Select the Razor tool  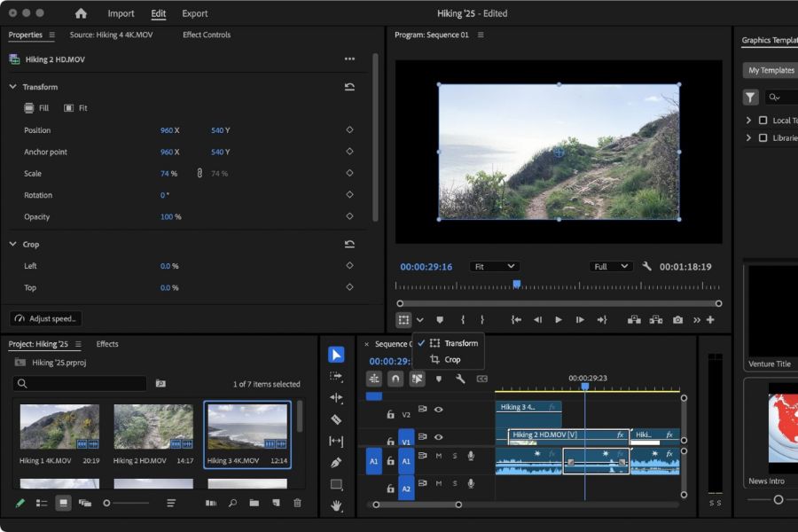(x=336, y=419)
